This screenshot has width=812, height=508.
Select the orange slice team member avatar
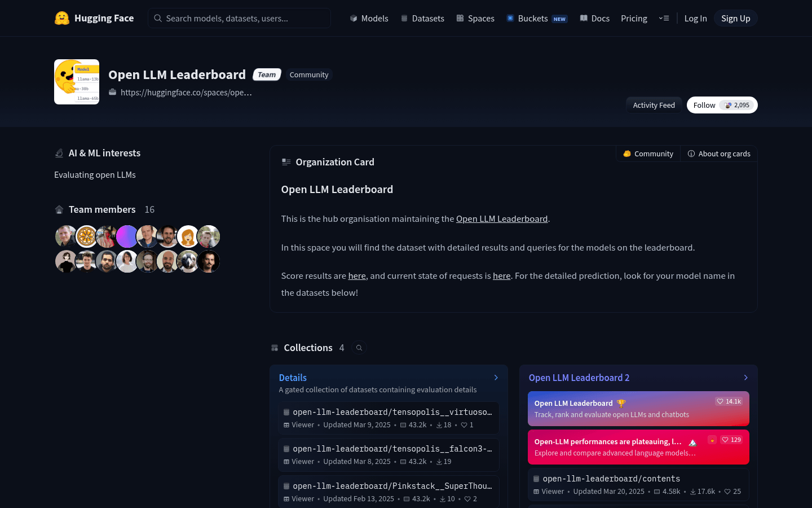pos(87,237)
